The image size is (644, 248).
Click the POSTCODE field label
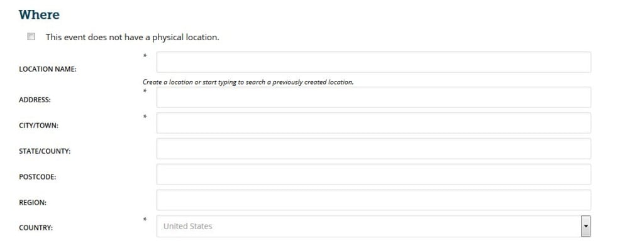point(37,177)
